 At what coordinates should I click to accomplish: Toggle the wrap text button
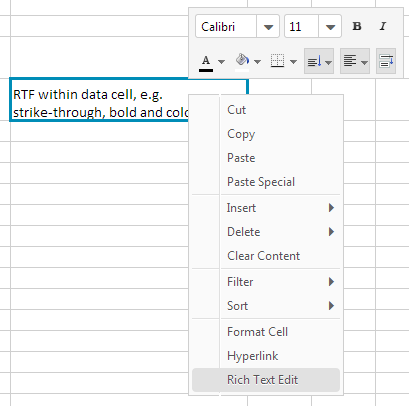point(386,61)
